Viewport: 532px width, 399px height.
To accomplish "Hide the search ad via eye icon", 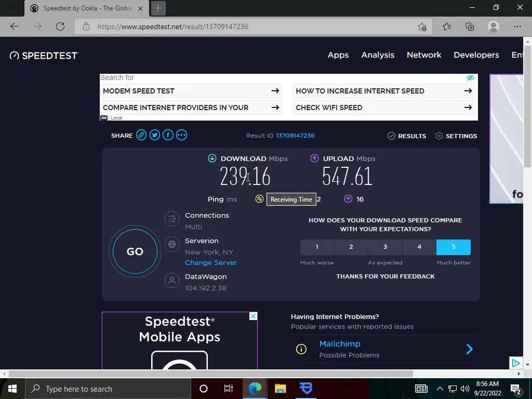I will click(x=470, y=78).
